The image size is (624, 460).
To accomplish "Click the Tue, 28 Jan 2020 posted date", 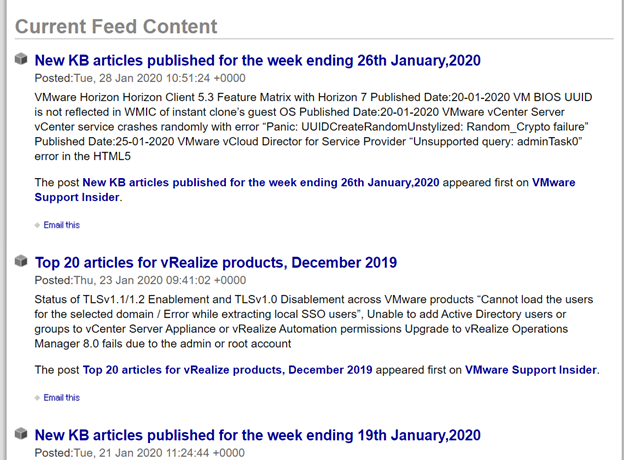I will [160, 78].
